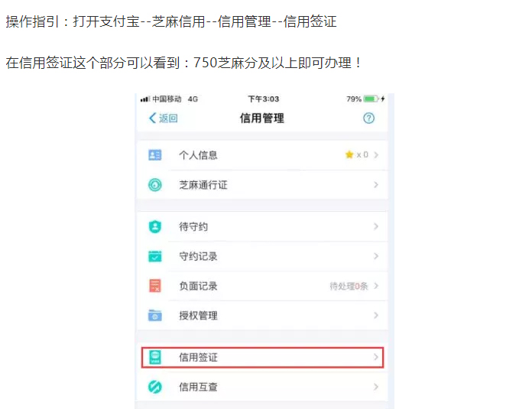Tap the 个人信息 ID card icon
The image size is (532, 409).
[155, 155]
